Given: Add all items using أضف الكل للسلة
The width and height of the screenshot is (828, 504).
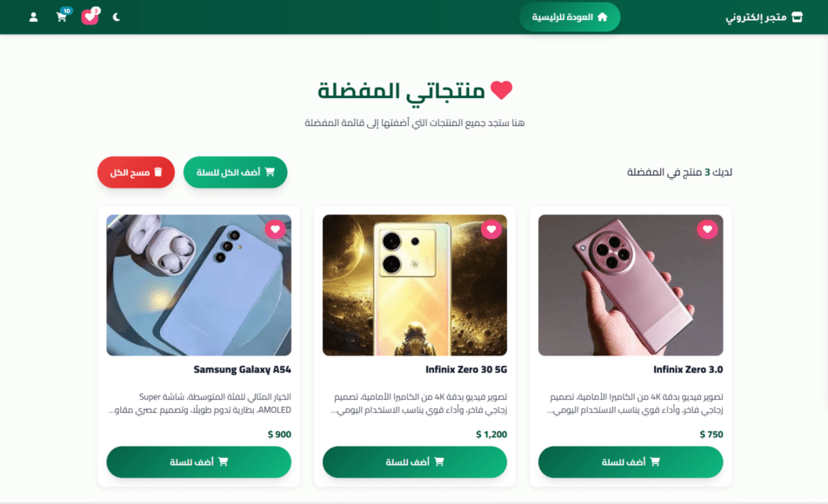Looking at the screenshot, I should 235,172.
